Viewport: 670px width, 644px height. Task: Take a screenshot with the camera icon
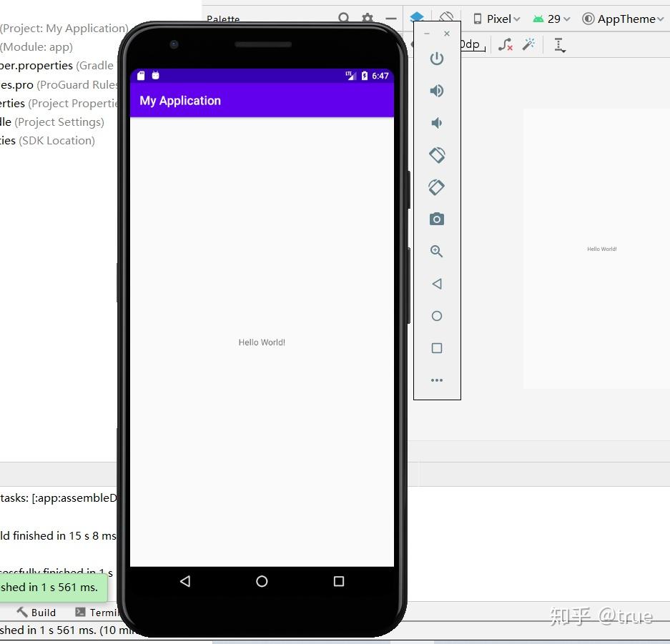(x=437, y=219)
